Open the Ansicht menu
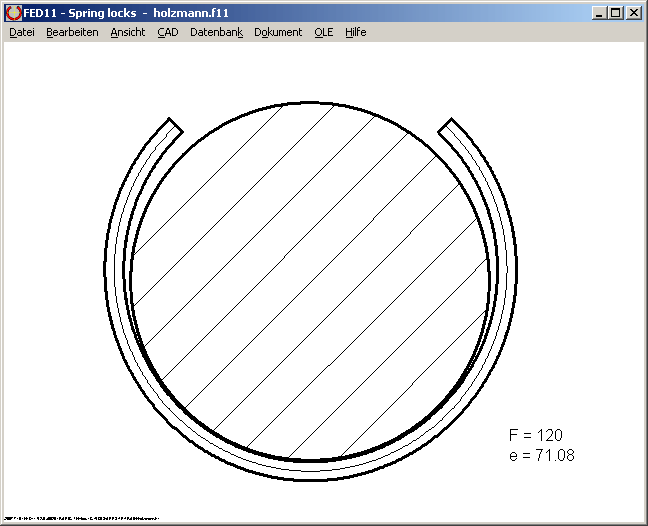Screen dimensions: 648x526 coord(127,32)
